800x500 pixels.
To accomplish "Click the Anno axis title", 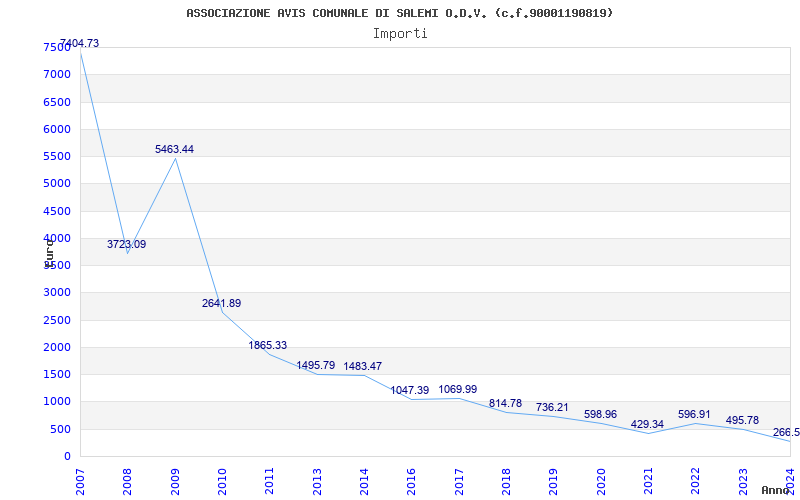I will pyautogui.click(x=776, y=490).
